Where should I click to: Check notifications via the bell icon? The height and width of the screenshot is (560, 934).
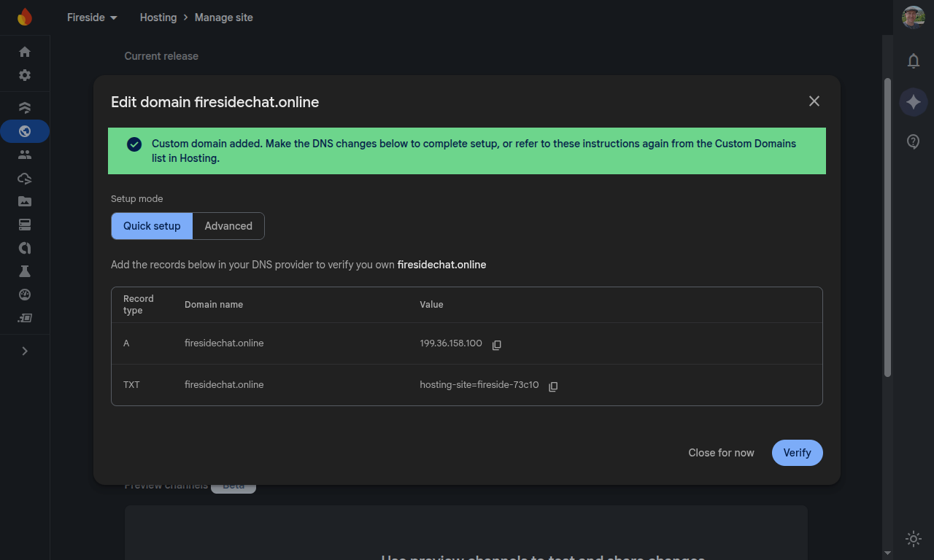[913, 61]
